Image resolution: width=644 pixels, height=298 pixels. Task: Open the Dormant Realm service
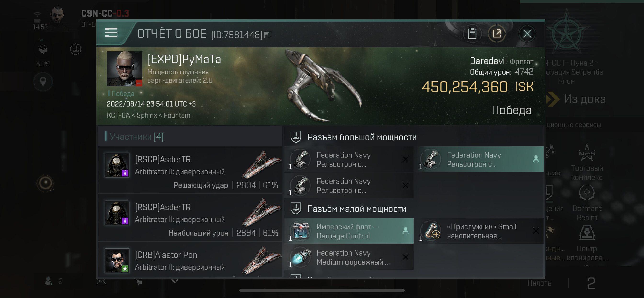coord(587,203)
